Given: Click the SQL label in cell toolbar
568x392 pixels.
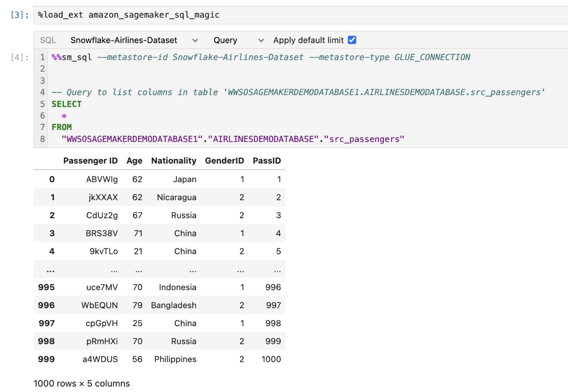Looking at the screenshot, I should pyautogui.click(x=48, y=40).
